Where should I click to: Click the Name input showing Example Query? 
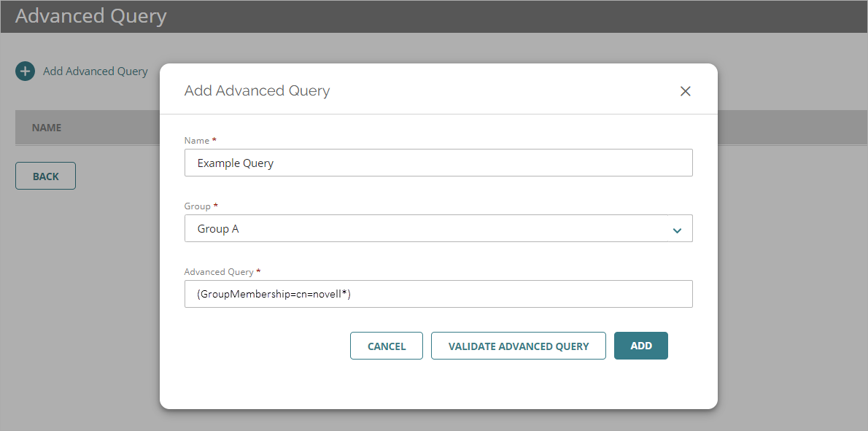[x=438, y=163]
